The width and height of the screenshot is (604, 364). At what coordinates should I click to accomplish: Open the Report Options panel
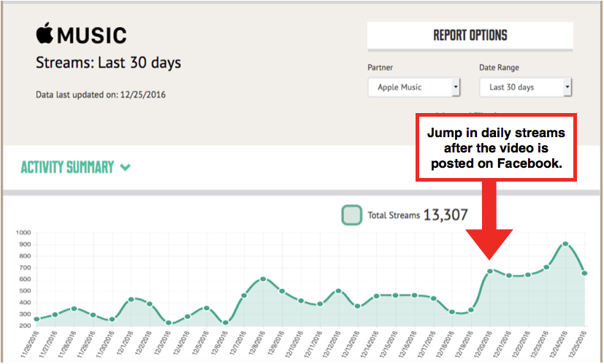pos(470,36)
